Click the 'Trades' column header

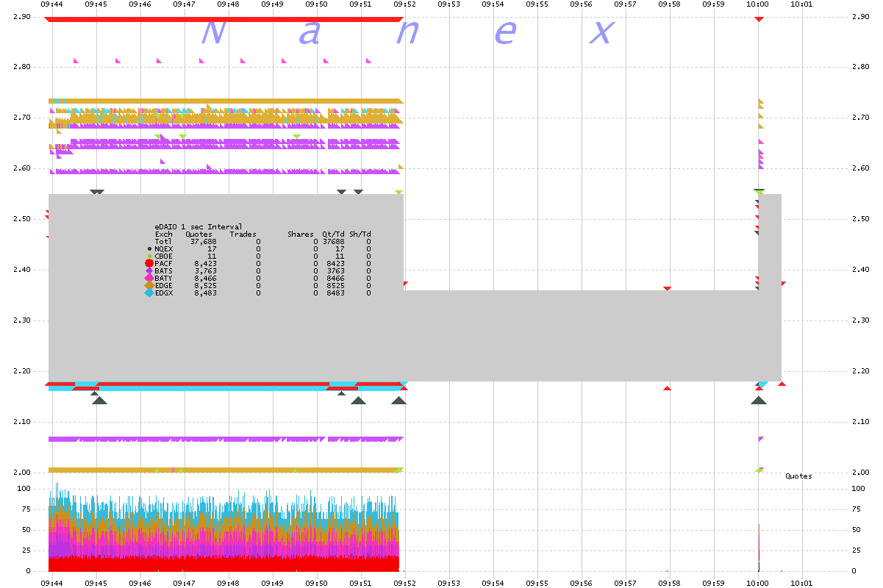click(x=243, y=234)
